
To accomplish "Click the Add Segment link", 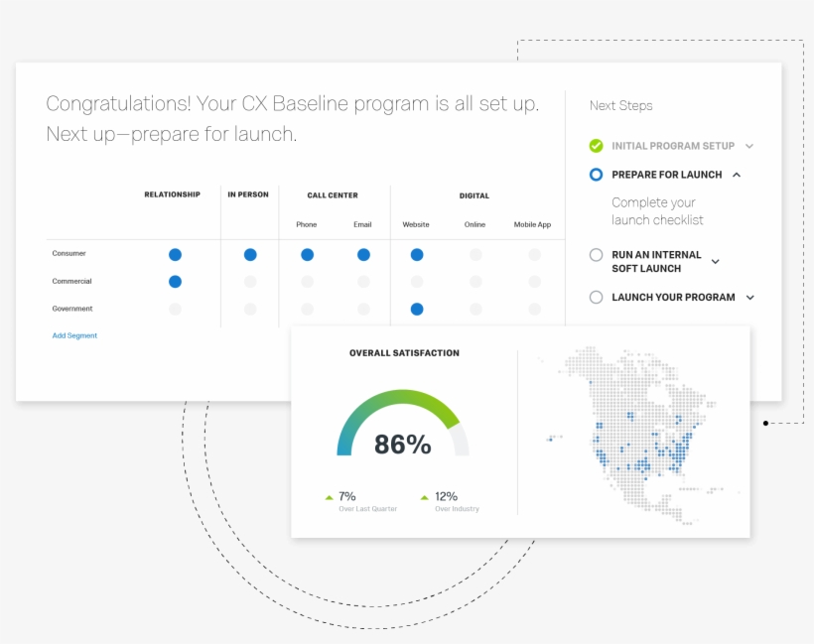I will coord(74,335).
